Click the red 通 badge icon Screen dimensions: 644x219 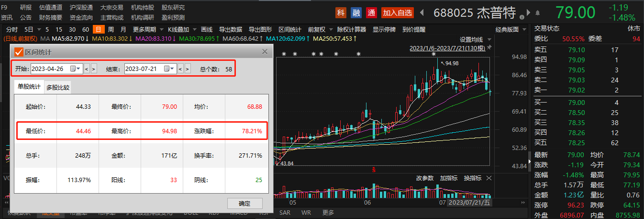coord(371,13)
